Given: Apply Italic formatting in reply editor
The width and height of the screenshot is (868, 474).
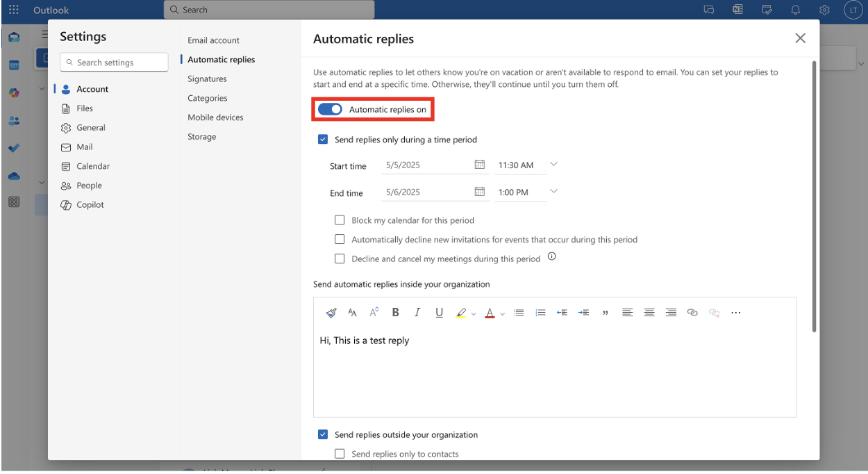Looking at the screenshot, I should (x=417, y=313).
